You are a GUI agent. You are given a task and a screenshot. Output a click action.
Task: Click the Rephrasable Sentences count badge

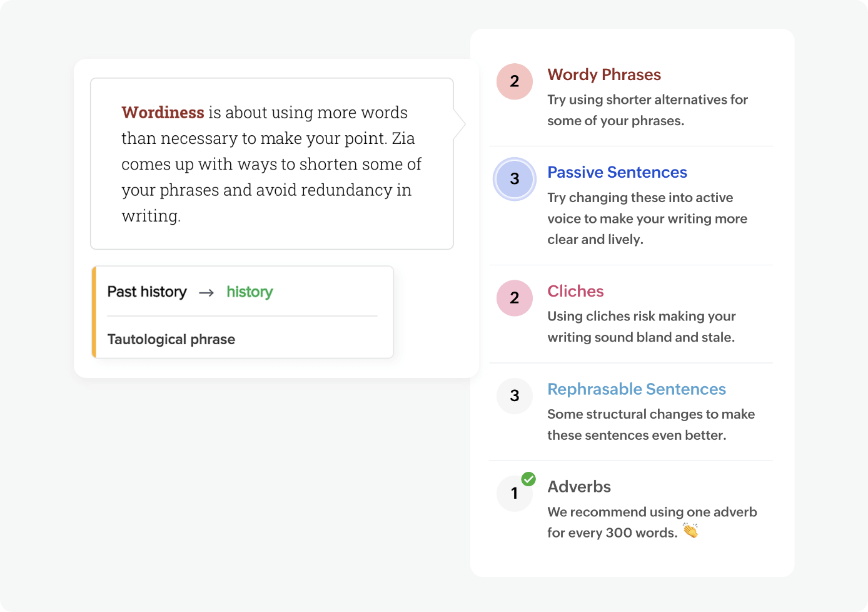point(515,395)
